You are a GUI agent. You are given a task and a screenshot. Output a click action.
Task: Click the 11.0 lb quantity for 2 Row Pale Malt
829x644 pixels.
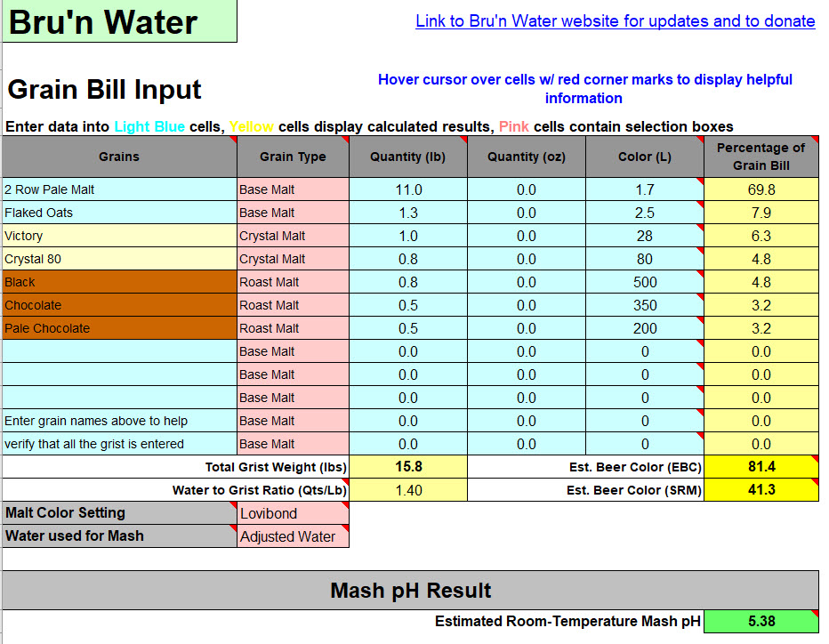pyautogui.click(x=408, y=189)
